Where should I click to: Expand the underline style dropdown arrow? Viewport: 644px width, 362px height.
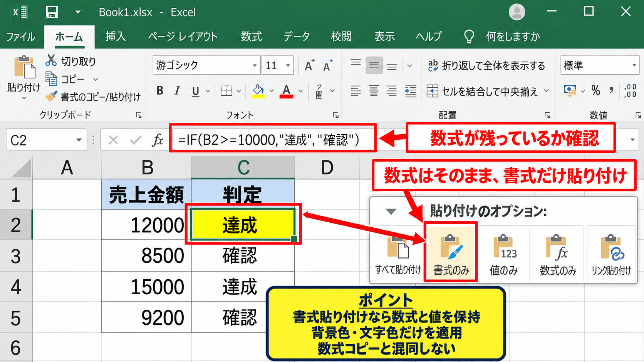tap(208, 91)
